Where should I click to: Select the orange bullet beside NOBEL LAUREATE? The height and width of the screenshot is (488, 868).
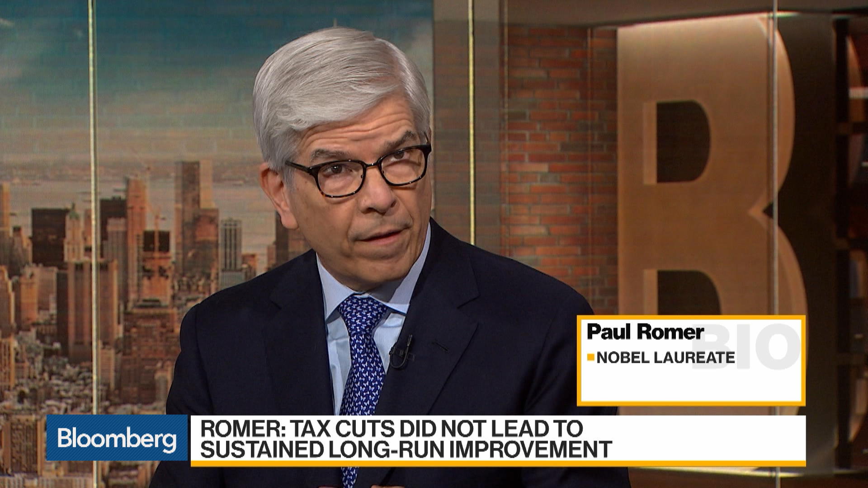(590, 357)
